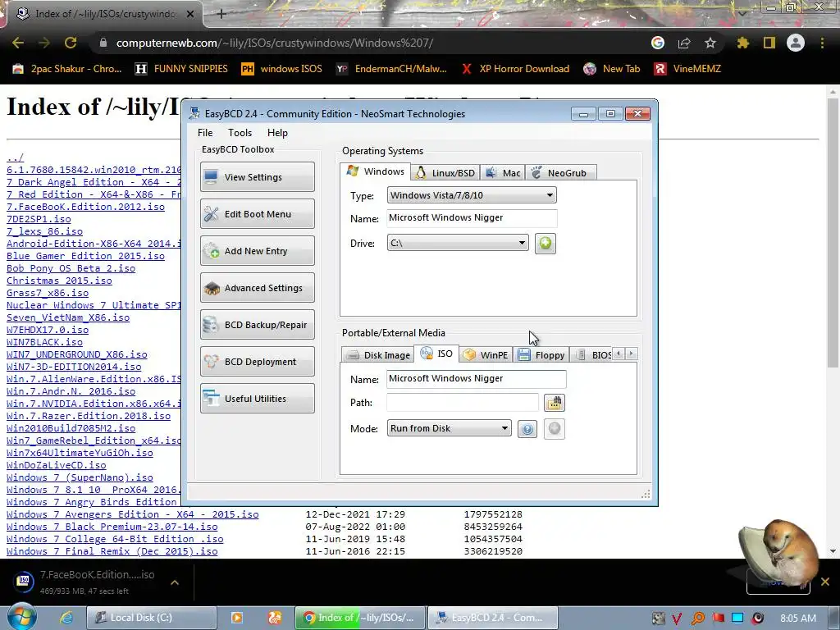840x630 pixels.
Task: Click Chrome address bar URL
Action: pyautogui.click(x=274, y=43)
